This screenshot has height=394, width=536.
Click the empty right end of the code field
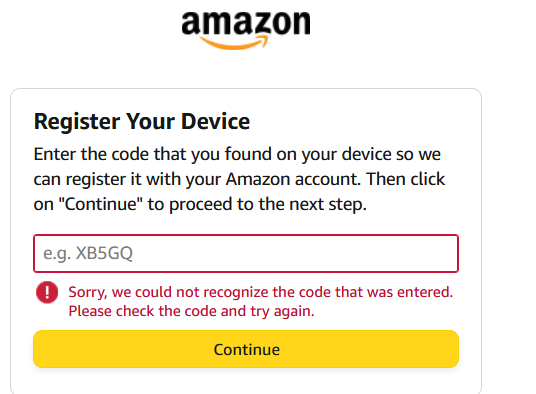pyautogui.click(x=410, y=253)
